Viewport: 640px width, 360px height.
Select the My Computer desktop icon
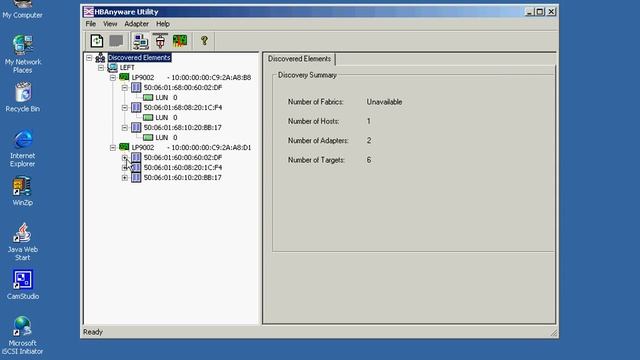click(22, 10)
